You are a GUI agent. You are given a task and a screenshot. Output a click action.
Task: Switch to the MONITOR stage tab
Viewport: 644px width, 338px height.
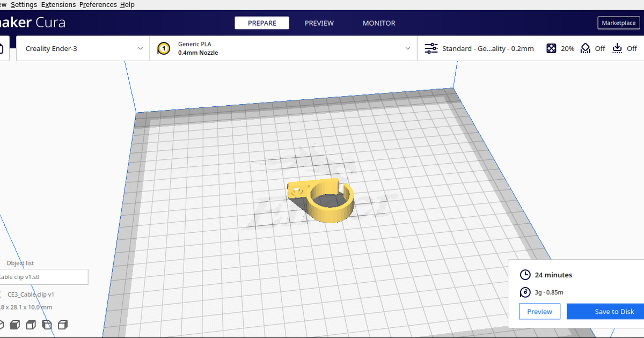379,23
